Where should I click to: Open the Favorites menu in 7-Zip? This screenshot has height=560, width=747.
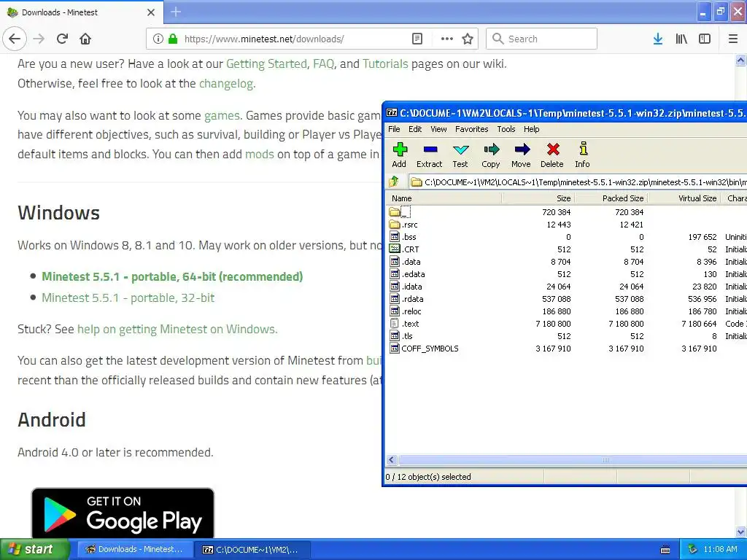coord(472,129)
